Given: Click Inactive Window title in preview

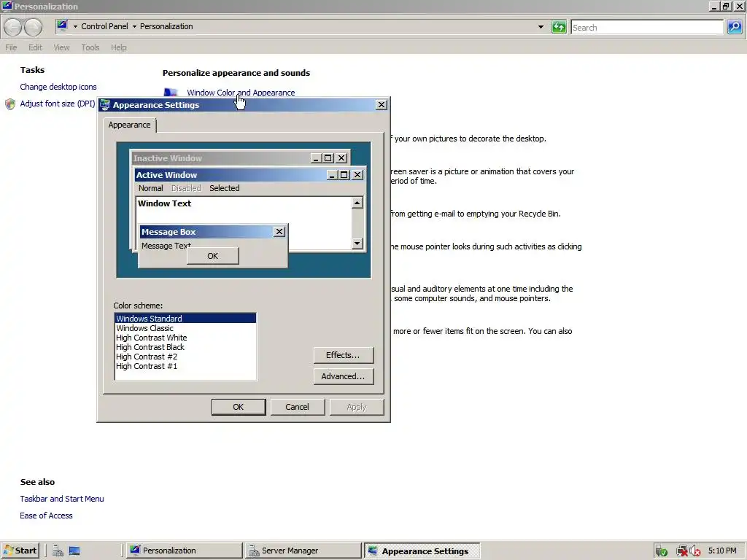Looking at the screenshot, I should pos(168,158).
